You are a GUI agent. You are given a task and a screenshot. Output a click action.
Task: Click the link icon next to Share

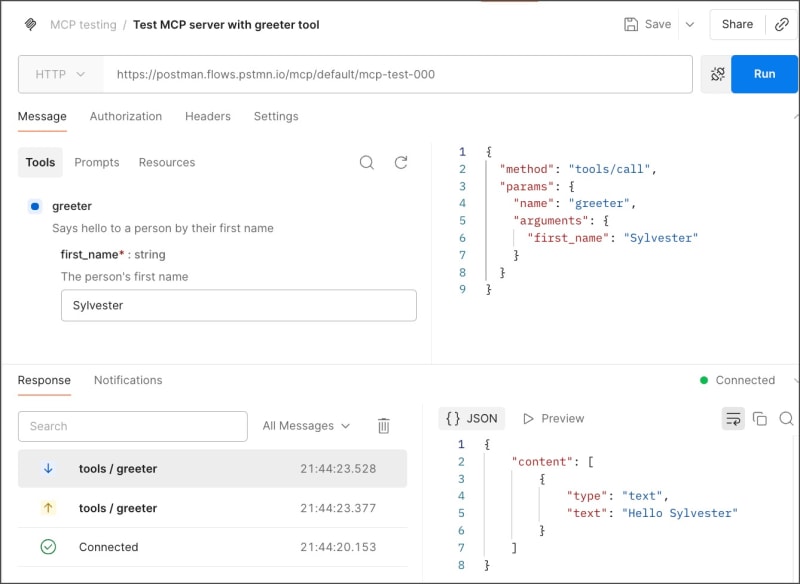click(x=782, y=24)
